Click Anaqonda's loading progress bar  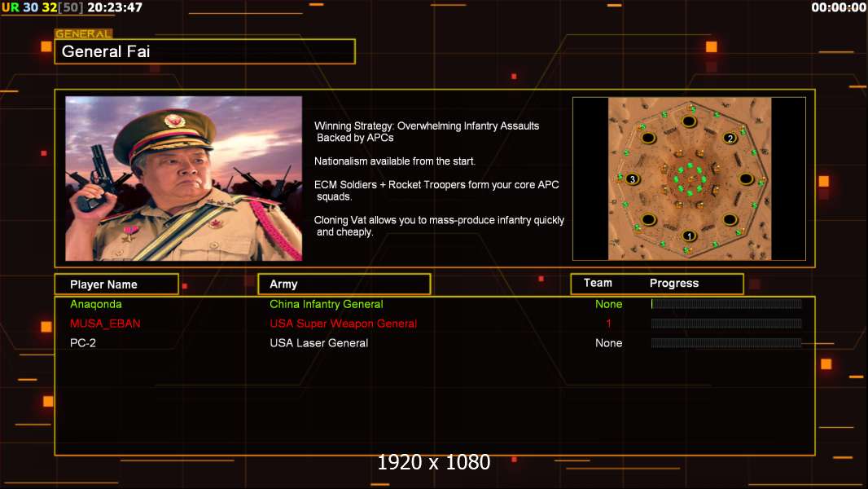click(x=726, y=303)
